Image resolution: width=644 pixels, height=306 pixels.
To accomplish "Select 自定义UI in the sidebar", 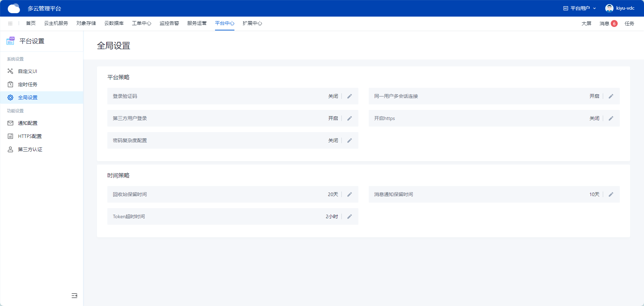I will tap(28, 71).
